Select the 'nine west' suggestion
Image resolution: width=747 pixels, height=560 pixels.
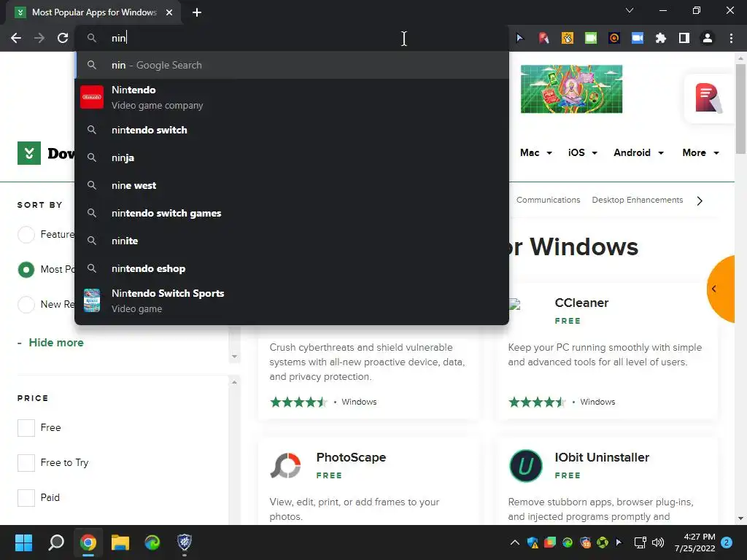[292, 185]
